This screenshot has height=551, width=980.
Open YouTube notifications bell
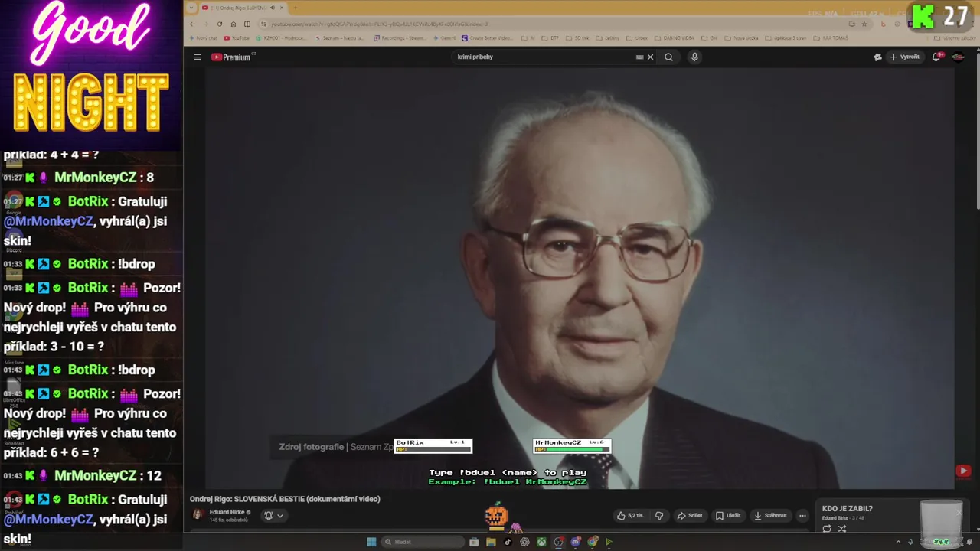tap(936, 57)
